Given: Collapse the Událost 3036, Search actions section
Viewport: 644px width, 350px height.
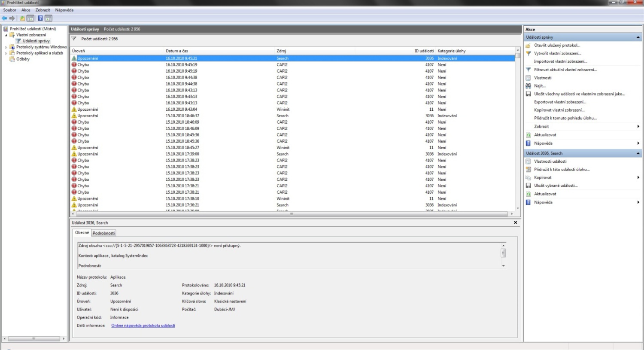Looking at the screenshot, I should 638,153.
